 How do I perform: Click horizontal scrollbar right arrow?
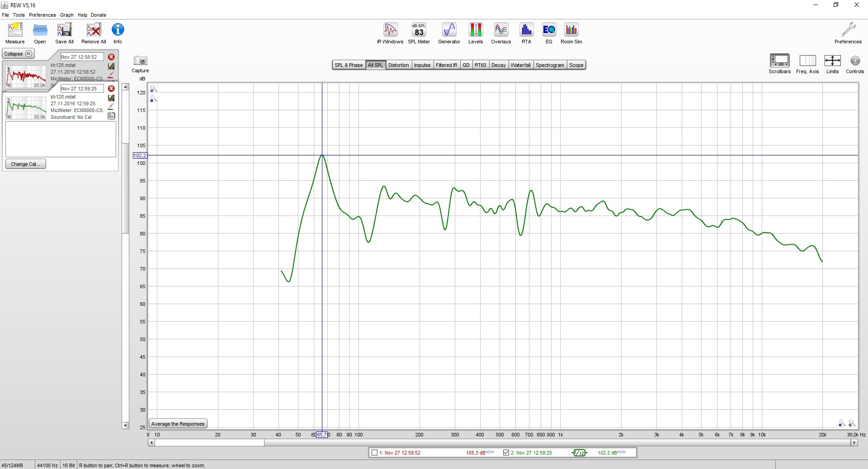click(x=854, y=443)
